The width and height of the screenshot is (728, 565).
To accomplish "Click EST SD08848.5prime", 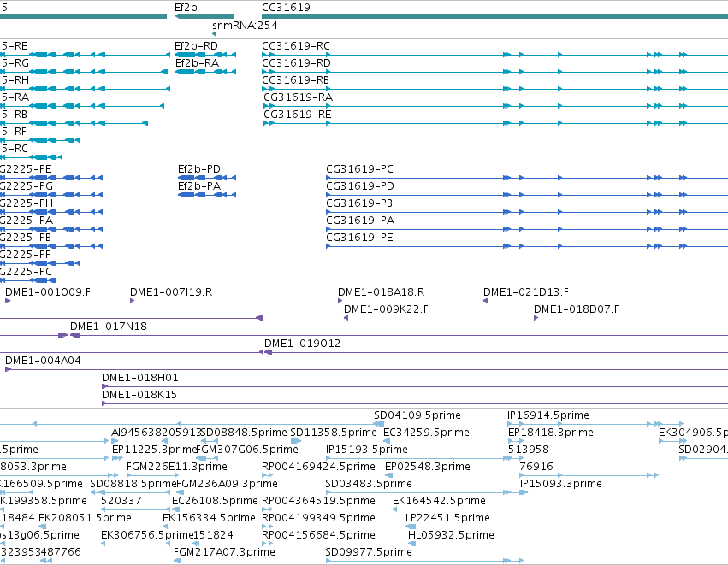I will (x=244, y=433).
